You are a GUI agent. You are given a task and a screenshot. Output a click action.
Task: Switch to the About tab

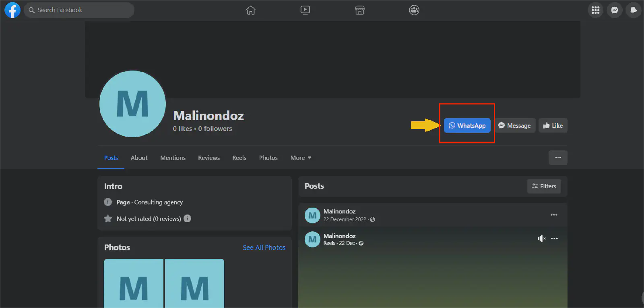click(x=139, y=158)
